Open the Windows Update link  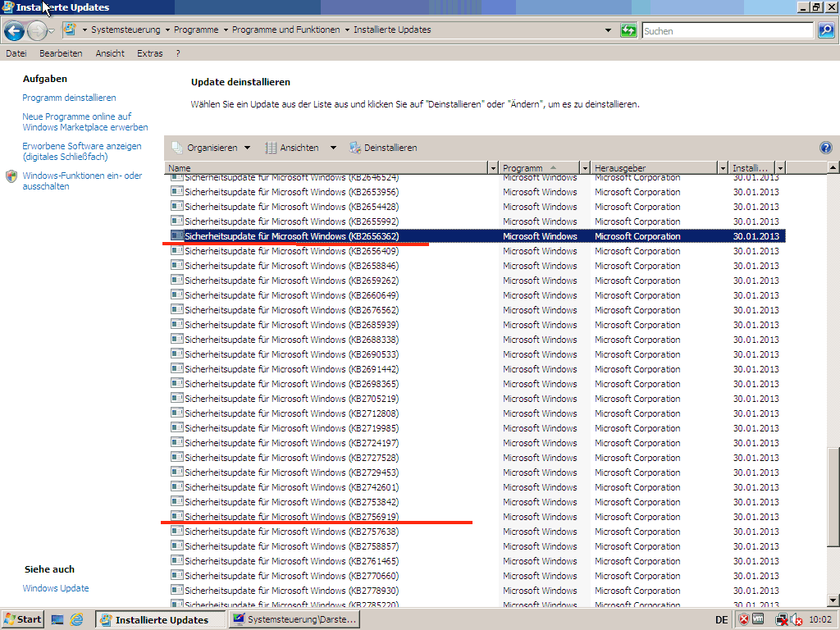pyautogui.click(x=56, y=588)
